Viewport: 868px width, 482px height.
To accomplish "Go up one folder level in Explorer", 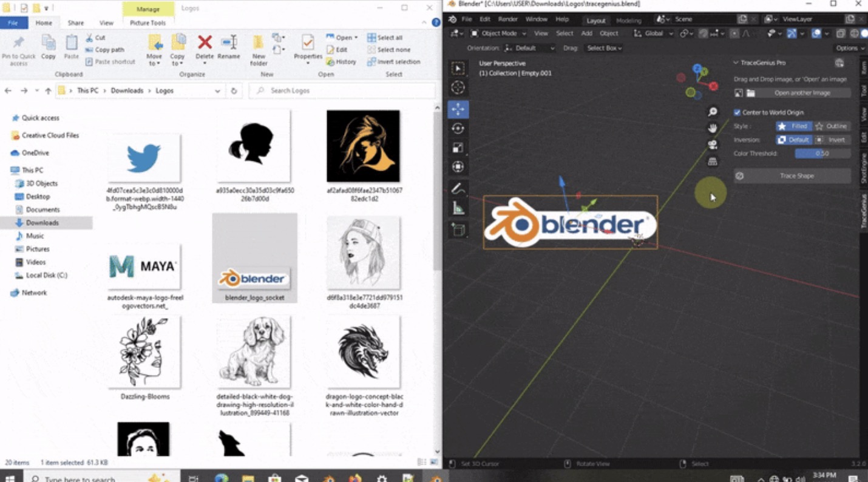I will pos(49,90).
